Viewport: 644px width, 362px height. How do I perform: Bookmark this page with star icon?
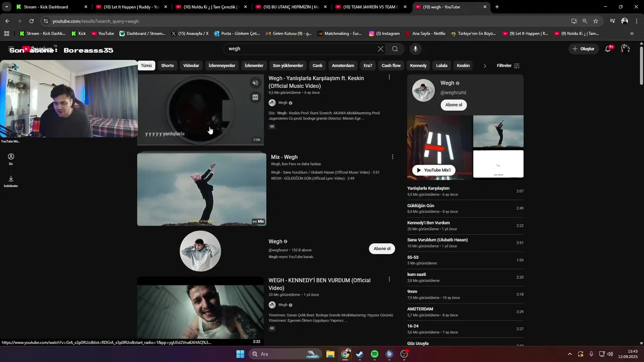click(x=596, y=21)
